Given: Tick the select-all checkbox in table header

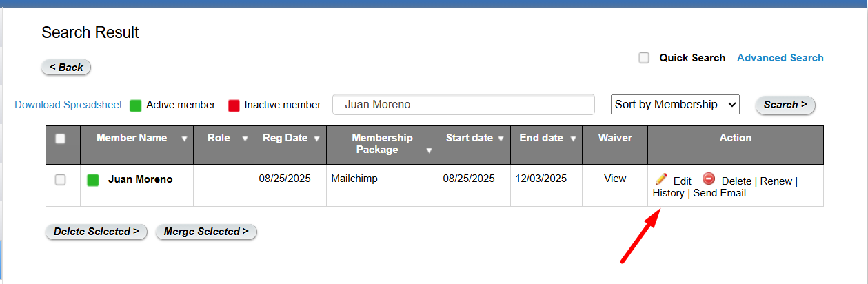Looking at the screenshot, I should (x=61, y=139).
